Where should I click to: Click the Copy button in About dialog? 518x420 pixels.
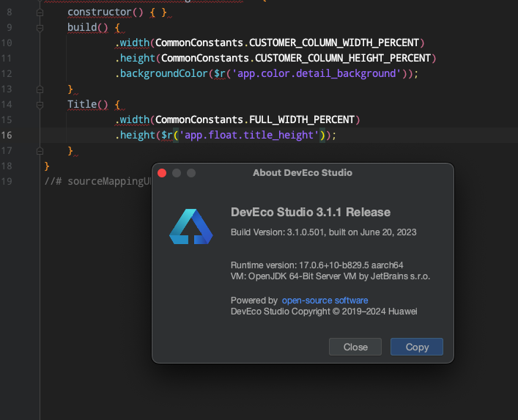click(x=417, y=347)
